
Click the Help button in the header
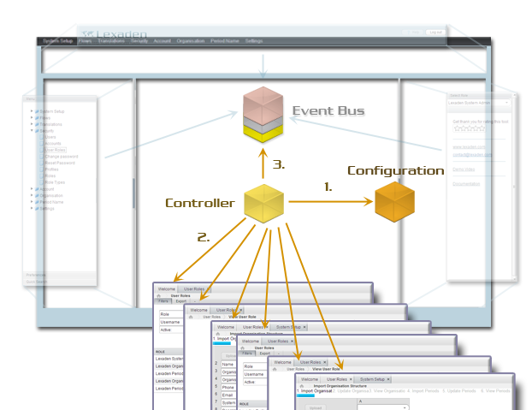click(x=414, y=33)
